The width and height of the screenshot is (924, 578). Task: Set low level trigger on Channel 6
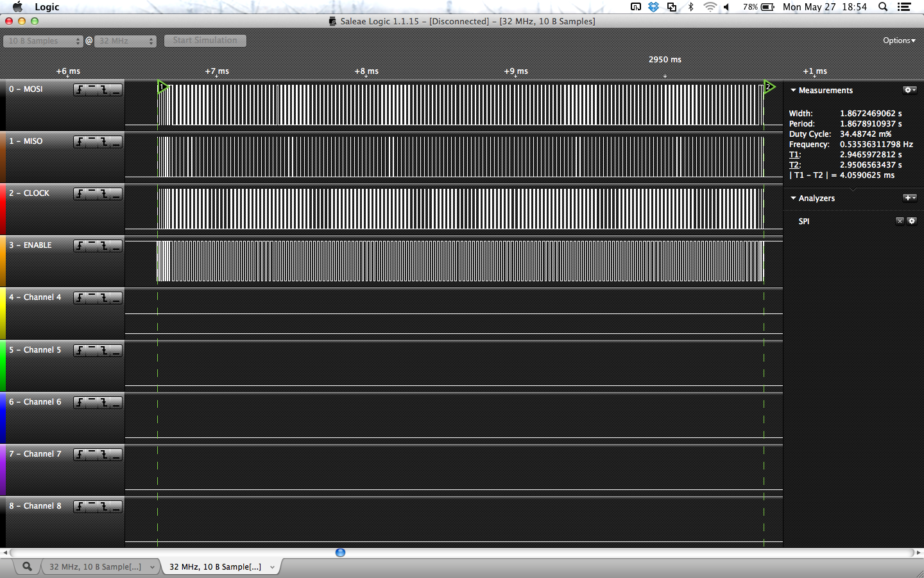click(x=116, y=403)
